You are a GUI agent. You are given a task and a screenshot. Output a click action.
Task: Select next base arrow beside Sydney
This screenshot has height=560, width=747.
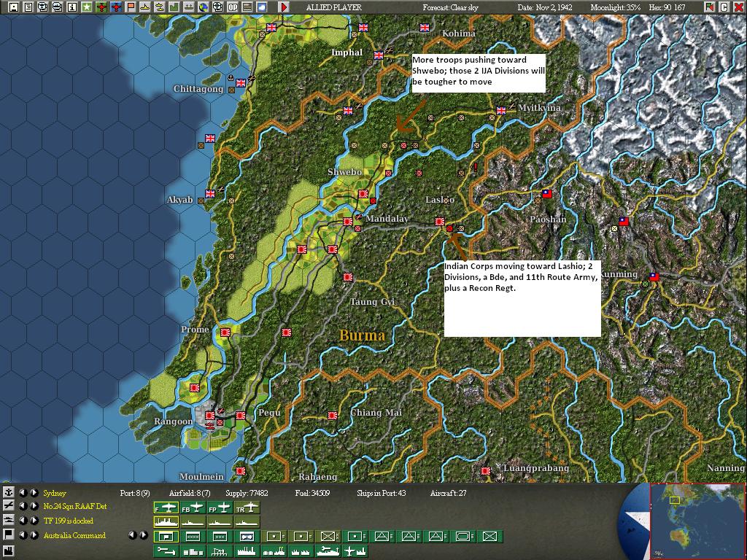(34, 492)
